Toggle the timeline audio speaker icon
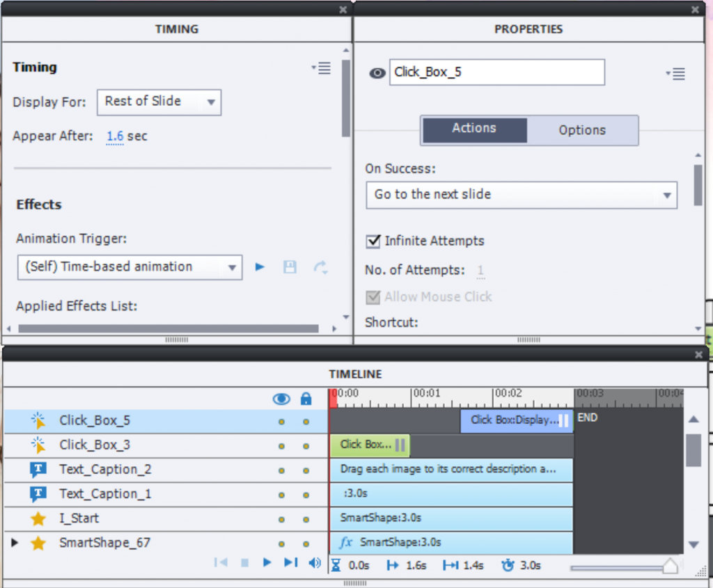The height and width of the screenshot is (588, 713). point(315,563)
